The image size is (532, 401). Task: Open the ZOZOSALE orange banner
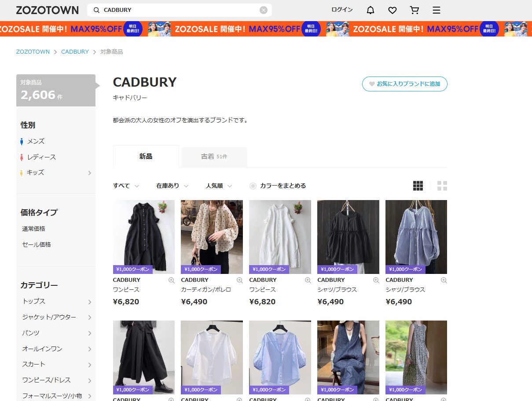266,29
